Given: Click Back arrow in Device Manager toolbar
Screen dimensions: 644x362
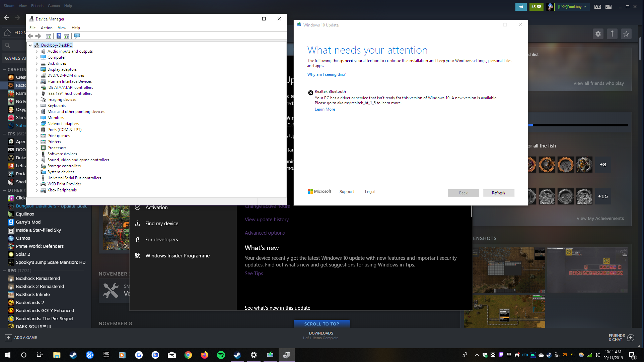Looking at the screenshot, I should click(x=30, y=36).
